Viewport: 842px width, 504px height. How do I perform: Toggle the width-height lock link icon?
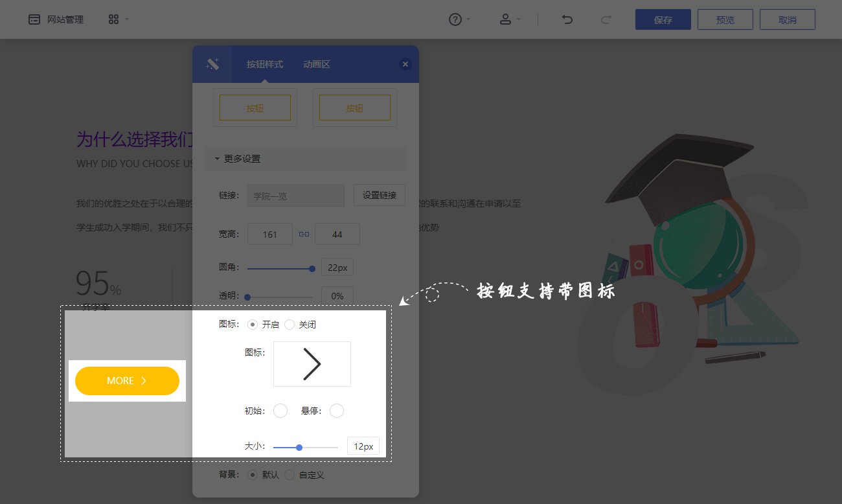(x=304, y=234)
